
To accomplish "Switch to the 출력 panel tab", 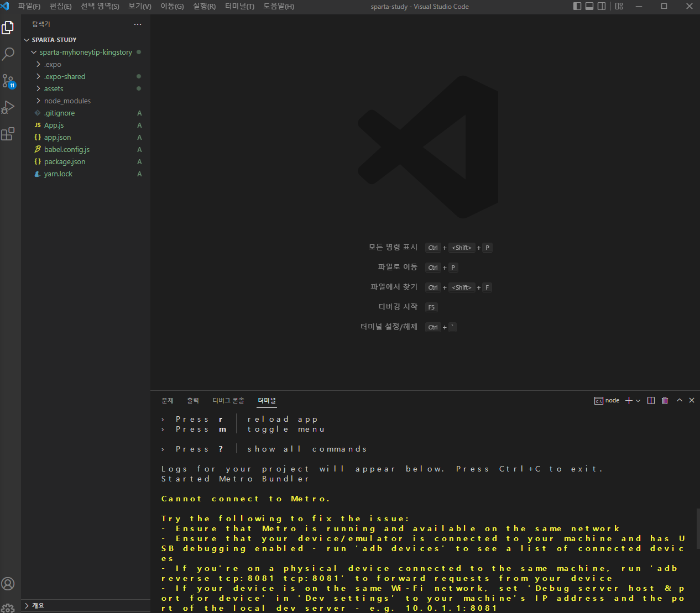I will point(193,400).
